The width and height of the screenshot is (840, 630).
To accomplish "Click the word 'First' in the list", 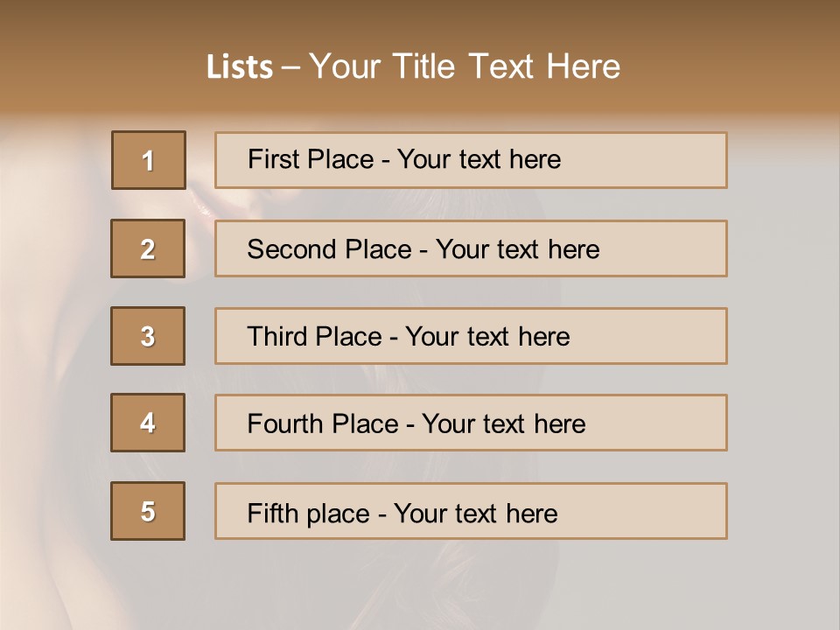I will 273,159.
